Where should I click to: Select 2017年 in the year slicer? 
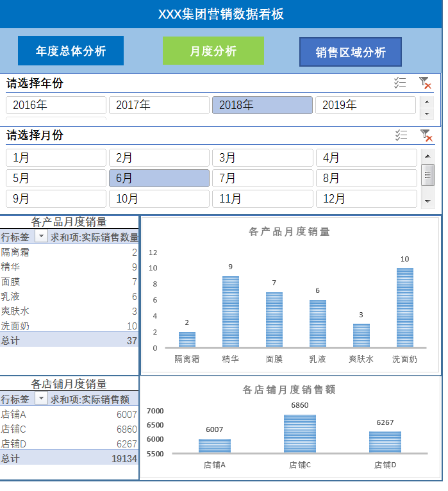[159, 105]
